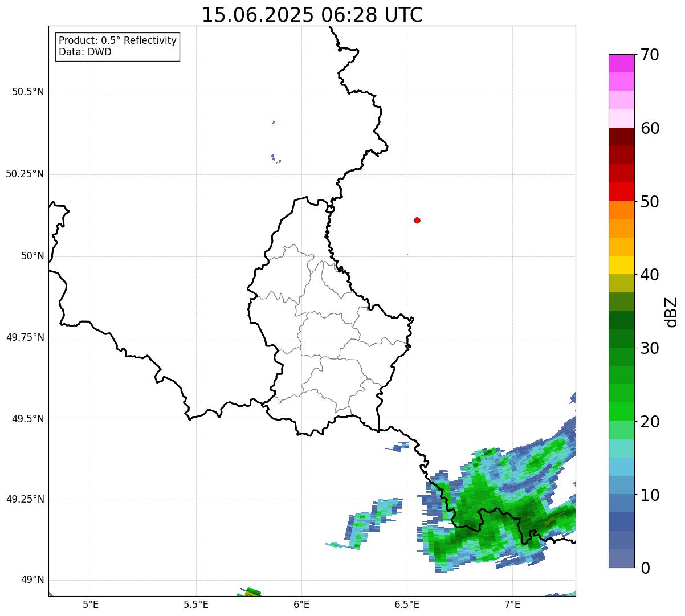Click the colorbar '30' tick label
The image size is (685, 616).
pos(650,348)
